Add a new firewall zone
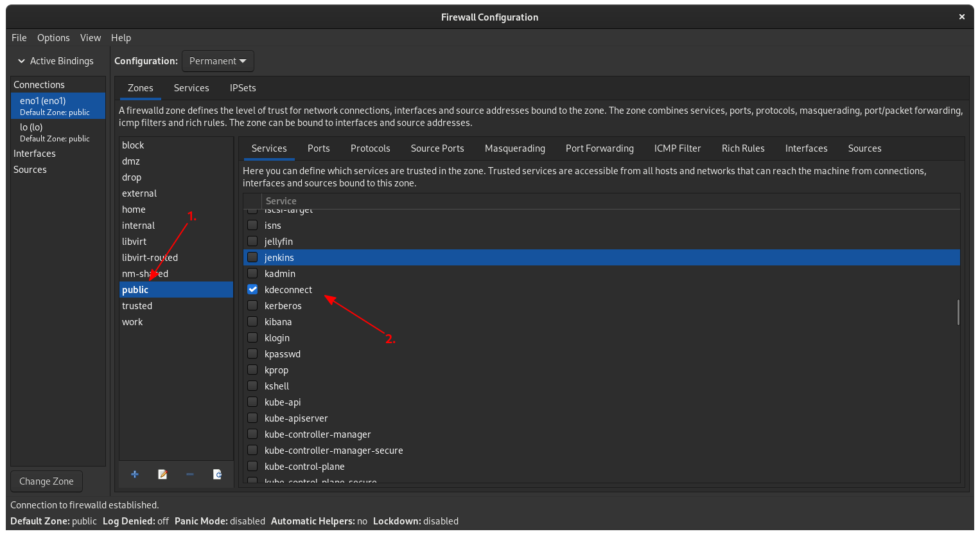Viewport: 980px width, 536px height. click(x=134, y=474)
